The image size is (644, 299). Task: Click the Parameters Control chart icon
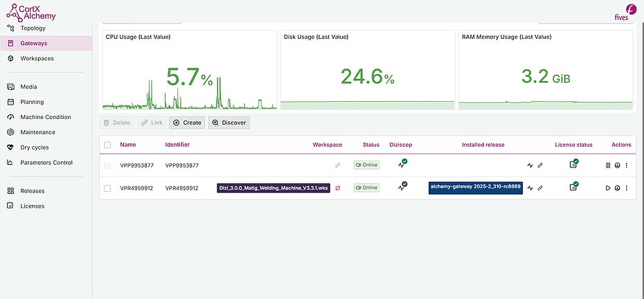click(x=10, y=163)
